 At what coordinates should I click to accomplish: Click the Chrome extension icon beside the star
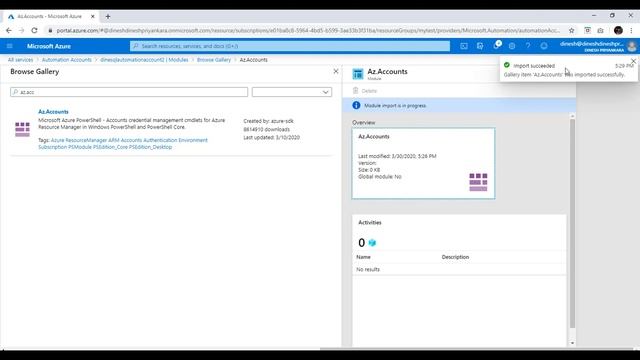pyautogui.click(x=587, y=30)
